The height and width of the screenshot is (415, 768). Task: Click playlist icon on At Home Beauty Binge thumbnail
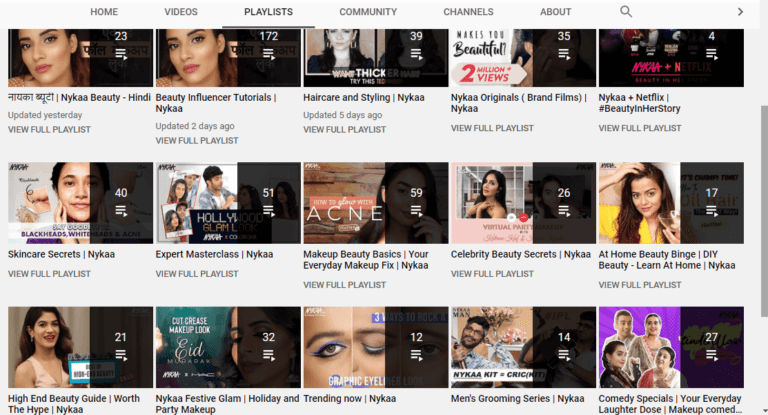(x=712, y=211)
